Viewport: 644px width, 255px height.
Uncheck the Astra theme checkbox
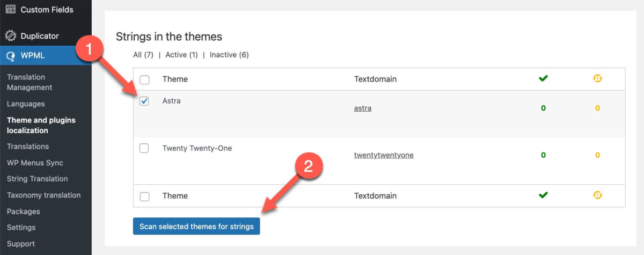(144, 101)
